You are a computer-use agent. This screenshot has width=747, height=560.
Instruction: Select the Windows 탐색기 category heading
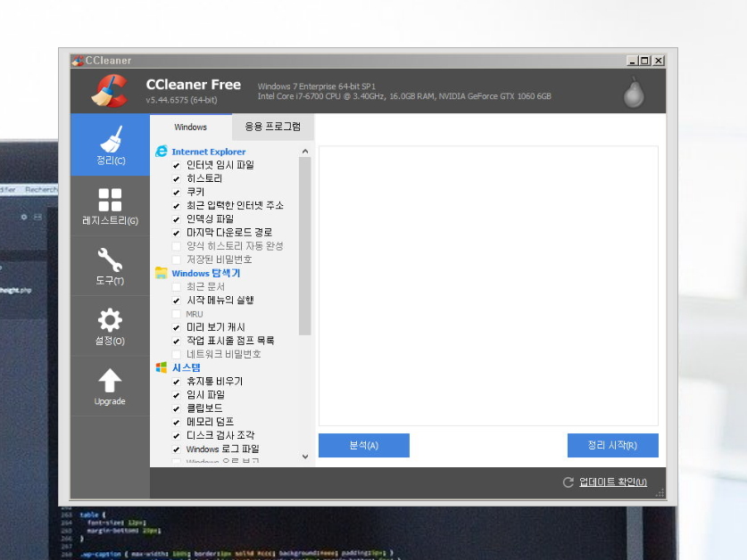[206, 273]
